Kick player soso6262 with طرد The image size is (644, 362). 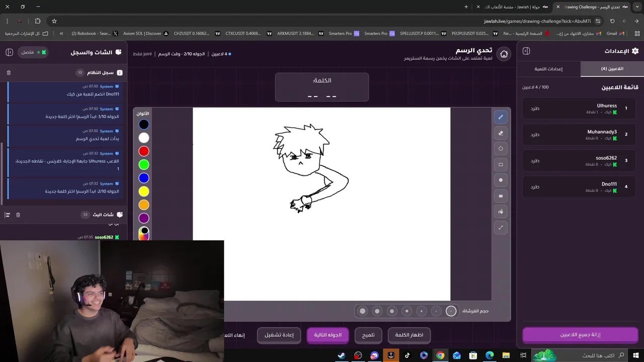point(535,160)
